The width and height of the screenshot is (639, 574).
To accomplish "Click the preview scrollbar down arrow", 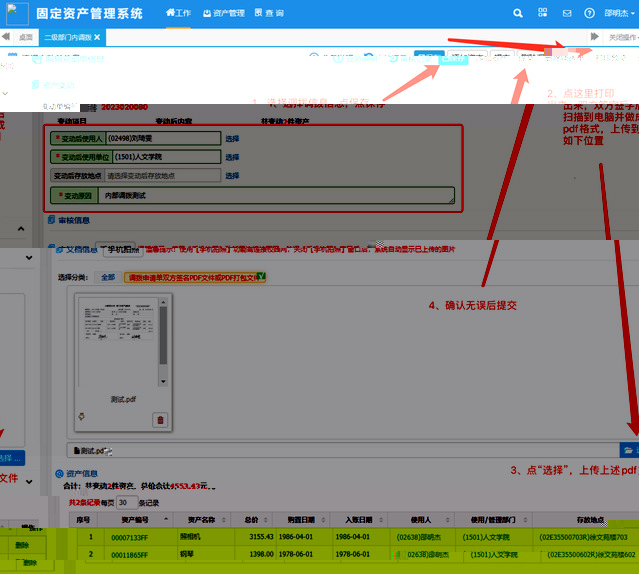I will [x=163, y=382].
